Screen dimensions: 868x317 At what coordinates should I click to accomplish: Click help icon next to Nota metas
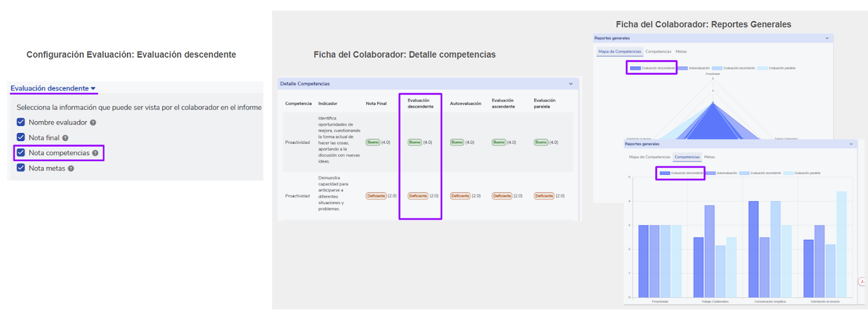pyautogui.click(x=71, y=169)
